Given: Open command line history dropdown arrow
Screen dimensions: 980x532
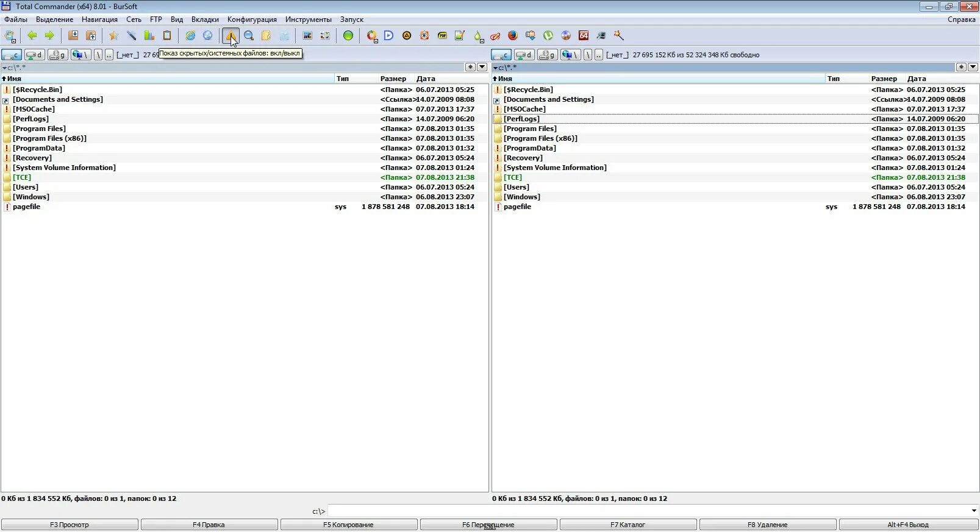Looking at the screenshot, I should pyautogui.click(x=974, y=511).
